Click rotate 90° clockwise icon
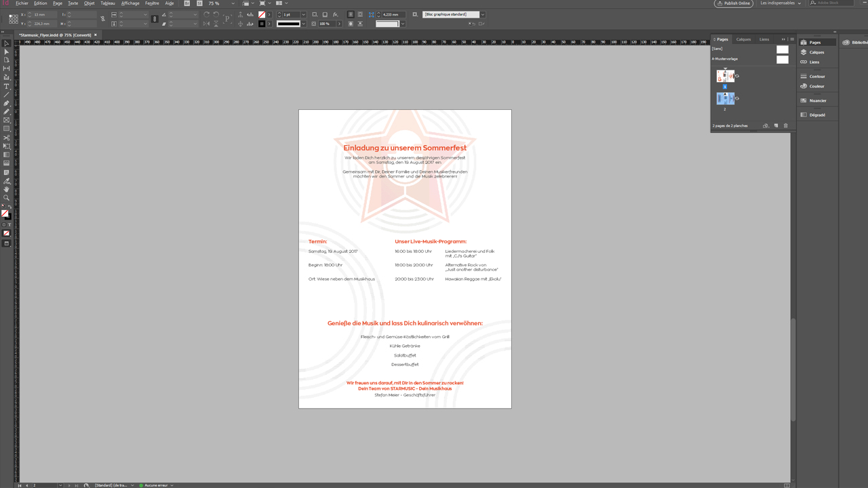 pyautogui.click(x=206, y=14)
